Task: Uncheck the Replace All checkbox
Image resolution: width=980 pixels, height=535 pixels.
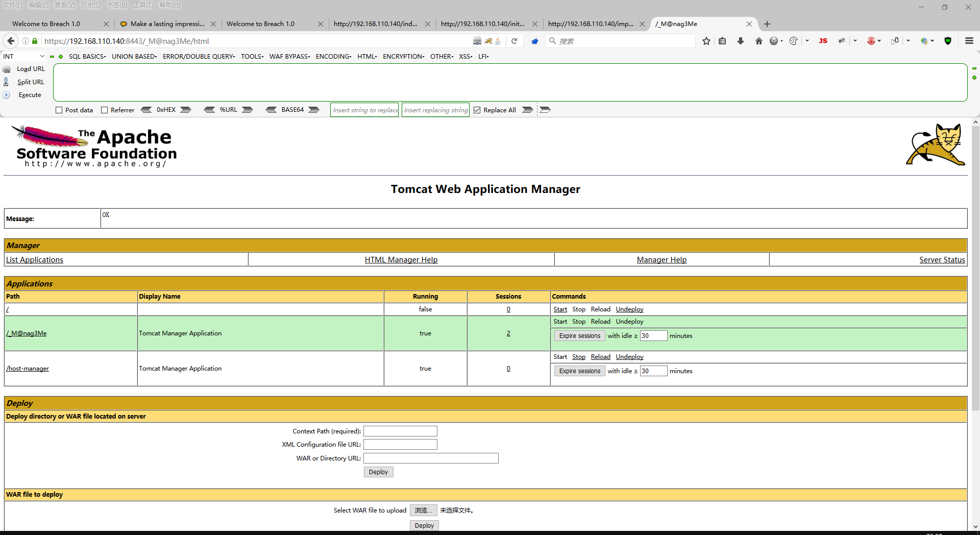Action: click(x=477, y=110)
